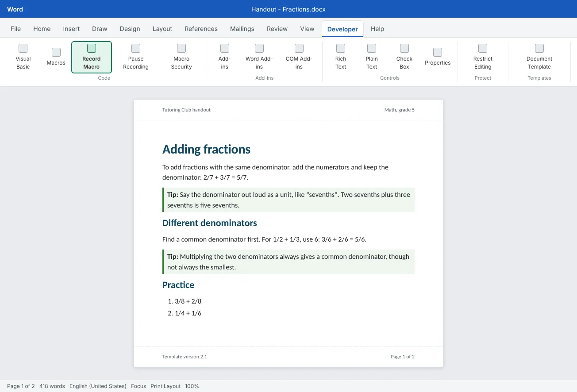Open Document Template settings

[539, 57]
